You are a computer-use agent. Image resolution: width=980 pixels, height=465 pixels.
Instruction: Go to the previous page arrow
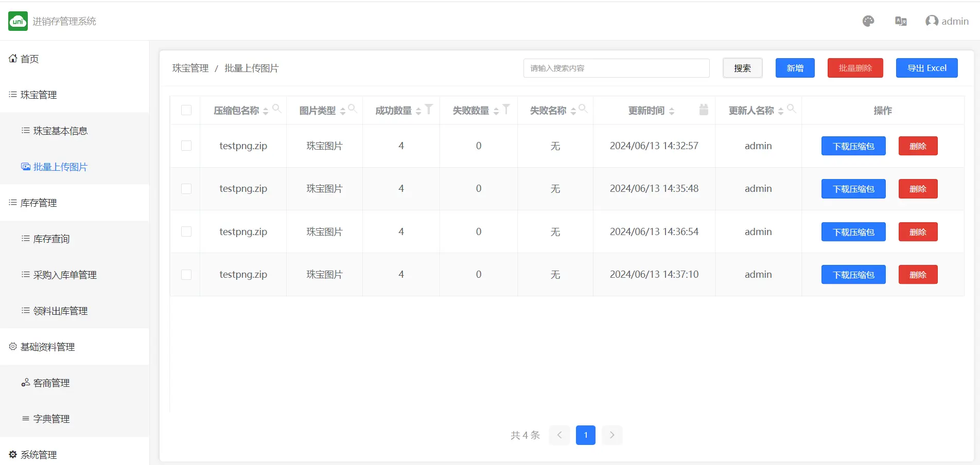pos(559,435)
